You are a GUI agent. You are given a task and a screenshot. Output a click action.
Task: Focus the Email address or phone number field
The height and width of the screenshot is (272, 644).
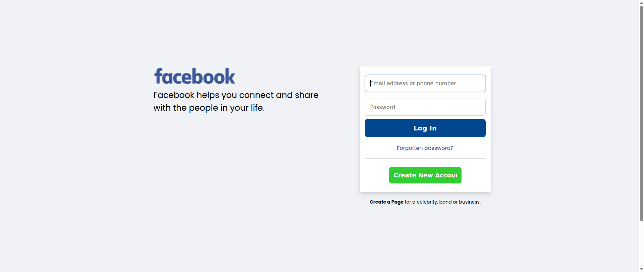tap(425, 83)
